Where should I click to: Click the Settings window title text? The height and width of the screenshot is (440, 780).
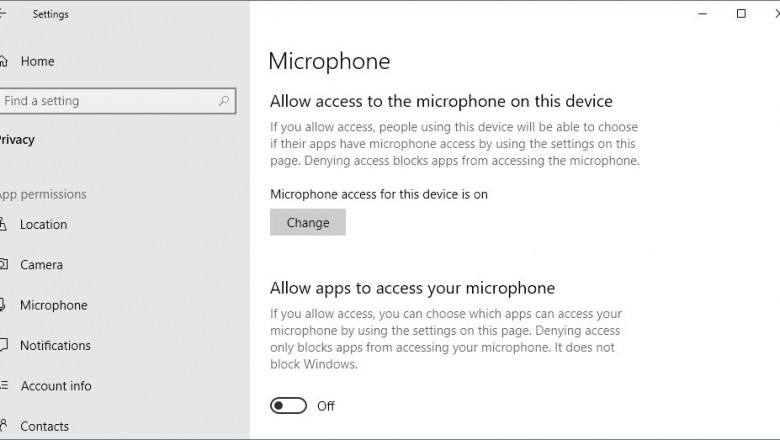click(x=51, y=14)
